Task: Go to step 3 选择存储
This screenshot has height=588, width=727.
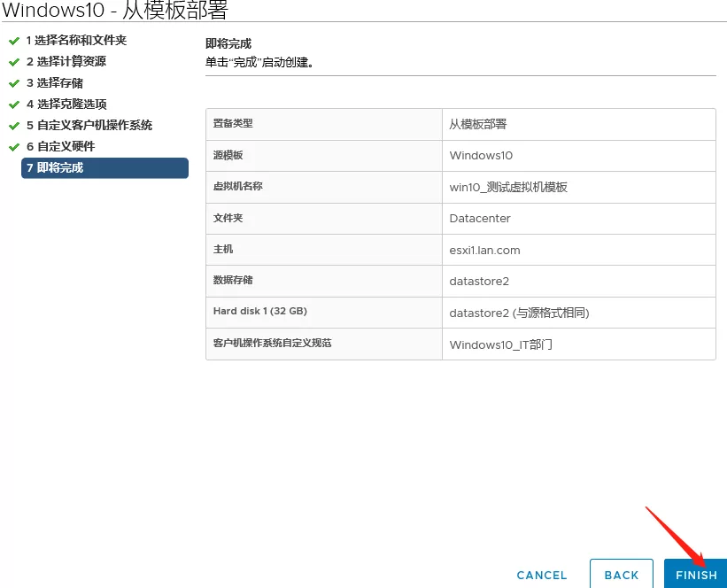Action: [x=59, y=83]
